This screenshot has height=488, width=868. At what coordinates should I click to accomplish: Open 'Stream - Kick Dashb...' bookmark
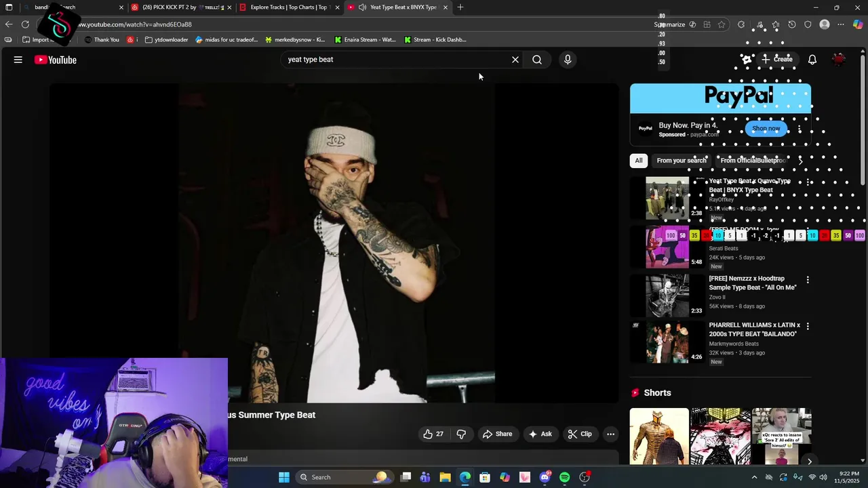pos(435,40)
